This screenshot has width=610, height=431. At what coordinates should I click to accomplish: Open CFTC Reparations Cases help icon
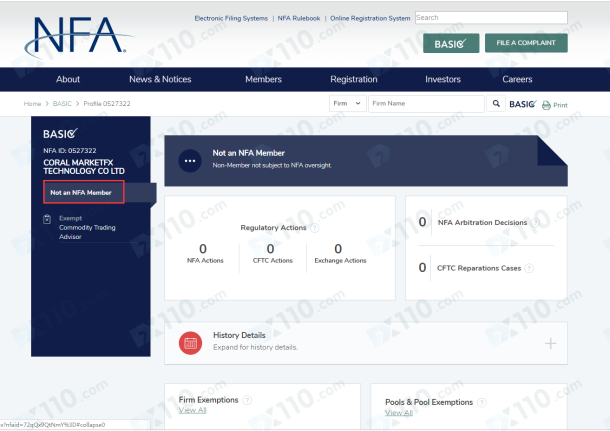[529, 268]
